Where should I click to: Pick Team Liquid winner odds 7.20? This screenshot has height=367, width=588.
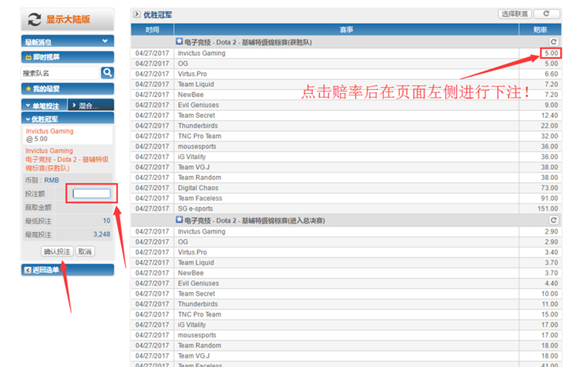551,85
